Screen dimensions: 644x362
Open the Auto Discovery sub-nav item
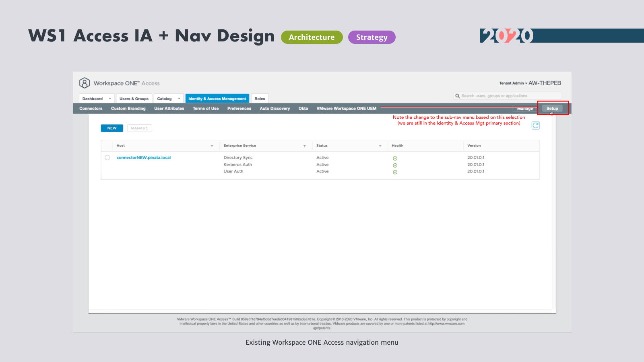(275, 109)
